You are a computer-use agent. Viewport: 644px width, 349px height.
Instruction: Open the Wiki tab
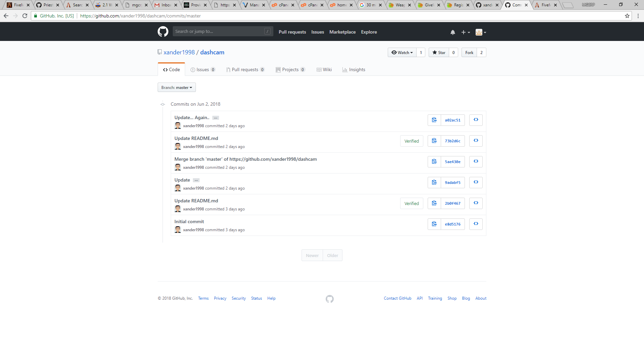(324, 70)
